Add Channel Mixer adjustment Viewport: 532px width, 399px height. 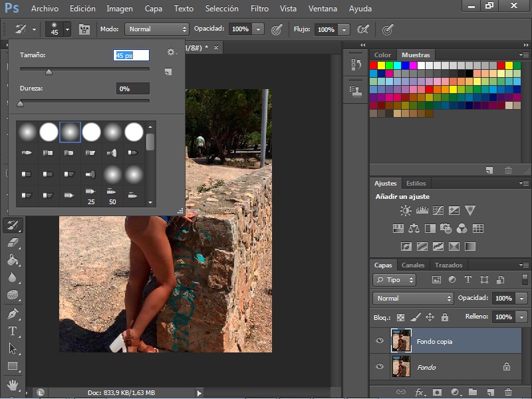[x=462, y=228]
